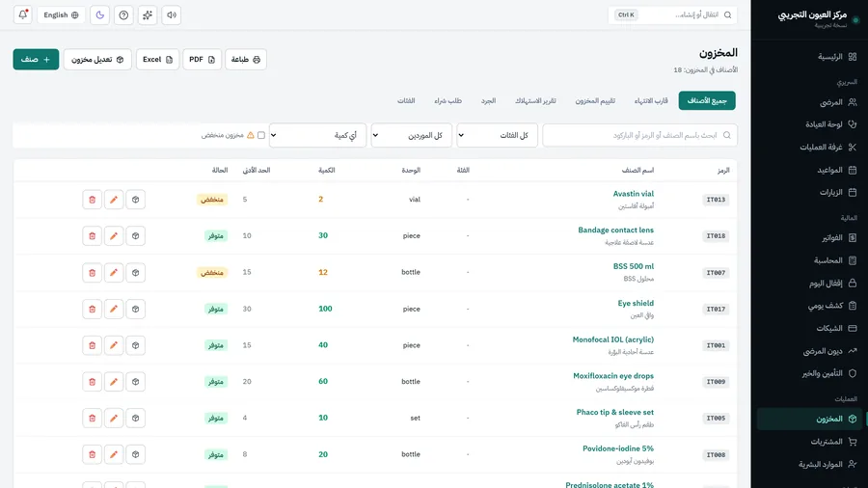The height and width of the screenshot is (488, 868).
Task: Delete the Povidone-iodine 5% row
Action: [92, 455]
